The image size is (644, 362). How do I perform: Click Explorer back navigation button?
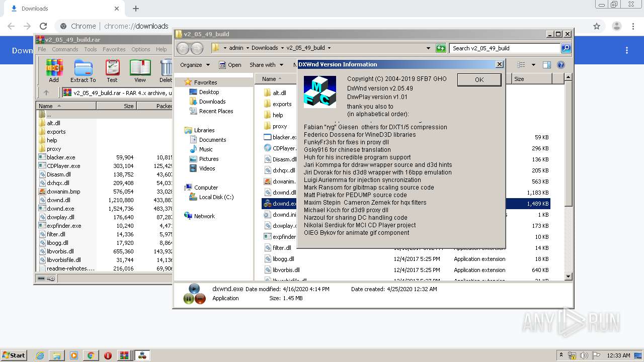(183, 48)
